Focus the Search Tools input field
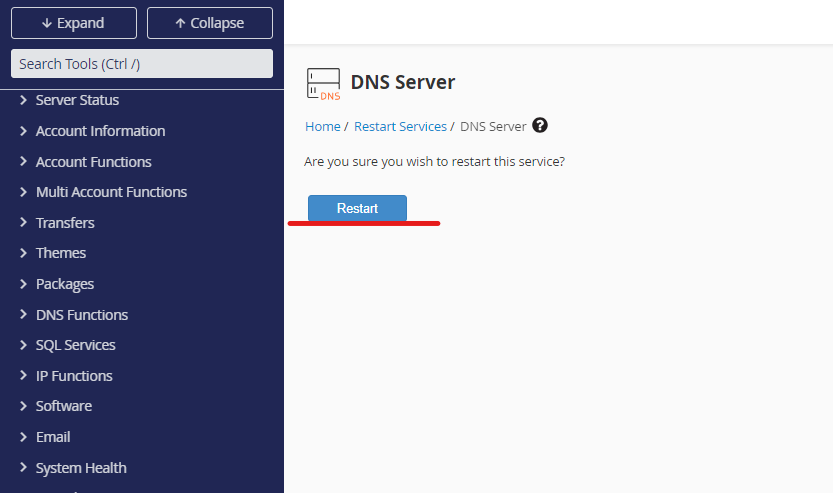Screen dimensions: 833x493 click(141, 64)
